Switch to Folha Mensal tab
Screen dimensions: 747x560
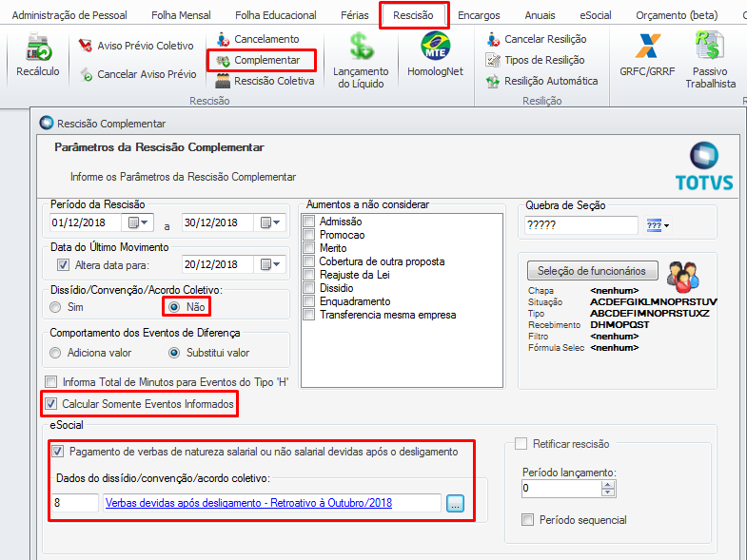pos(181,15)
